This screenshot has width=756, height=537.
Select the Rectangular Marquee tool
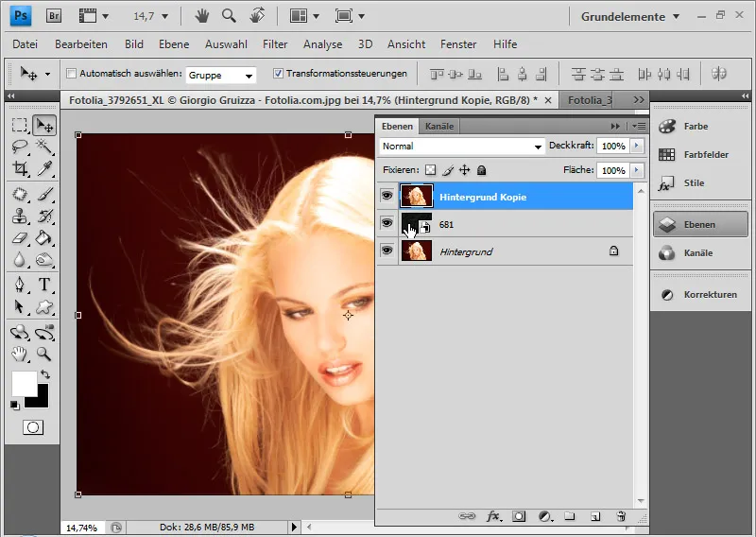click(x=19, y=126)
